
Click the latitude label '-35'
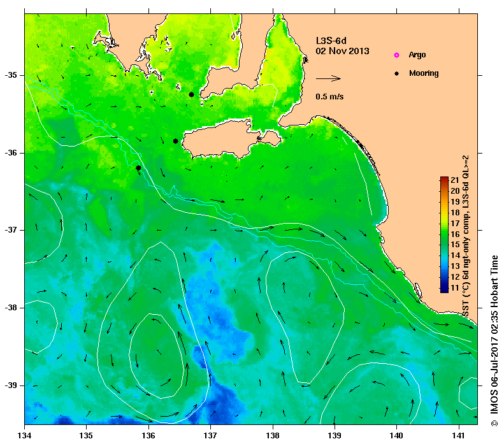pyautogui.click(x=11, y=75)
